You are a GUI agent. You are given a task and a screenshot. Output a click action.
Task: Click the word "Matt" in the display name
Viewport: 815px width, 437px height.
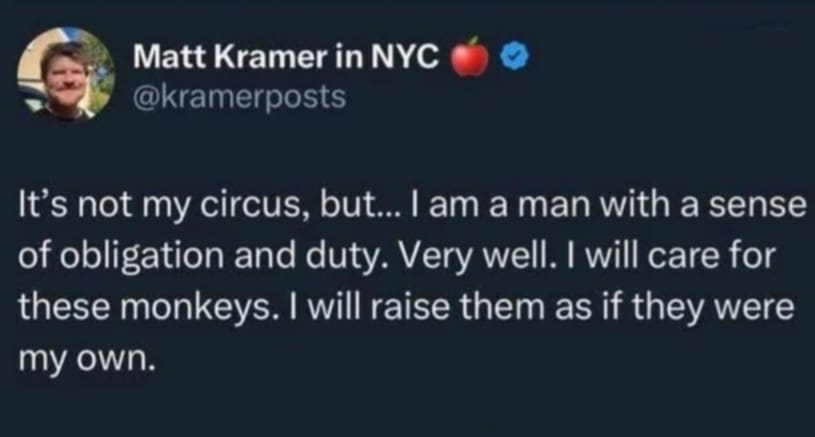164,57
